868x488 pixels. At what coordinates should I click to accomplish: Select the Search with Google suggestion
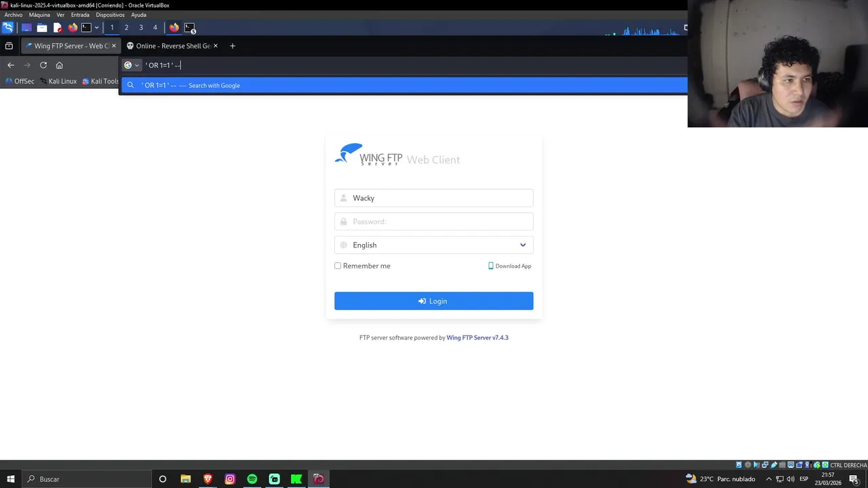404,85
